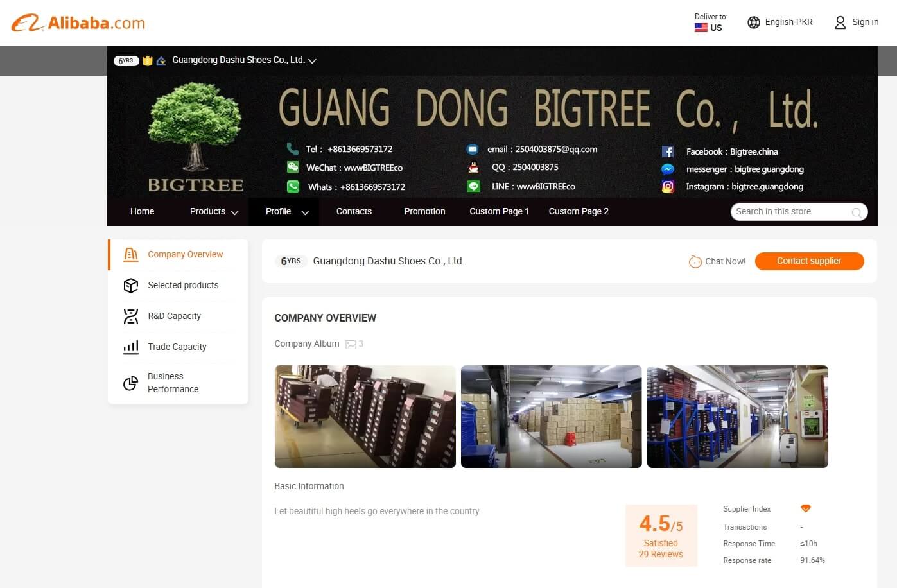Open the Alibaba.com logo home link
This screenshot has width=897, height=588.
click(78, 23)
